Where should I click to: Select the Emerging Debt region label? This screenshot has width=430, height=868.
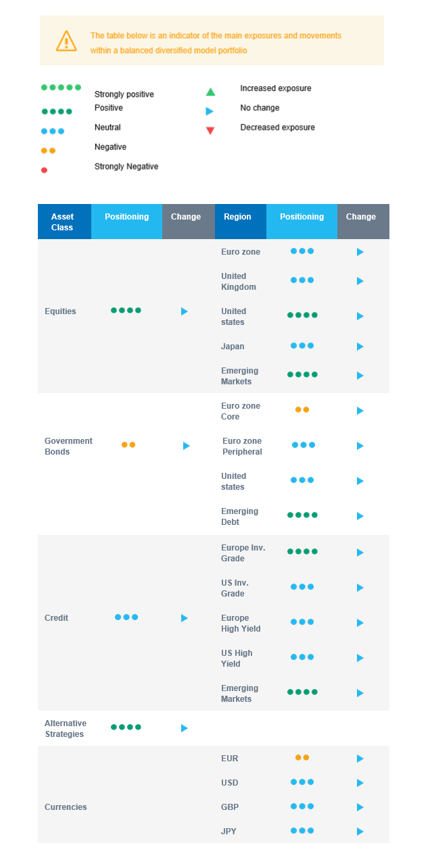[239, 517]
